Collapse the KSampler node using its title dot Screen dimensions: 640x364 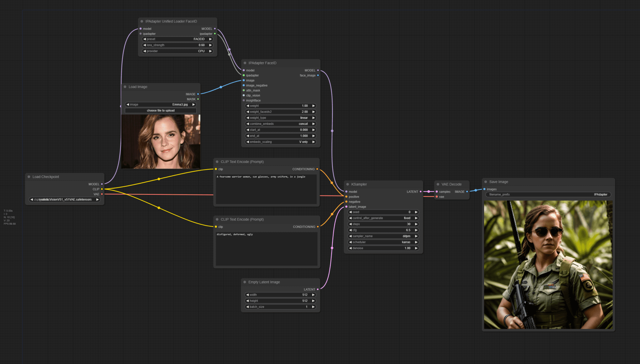[347, 184]
